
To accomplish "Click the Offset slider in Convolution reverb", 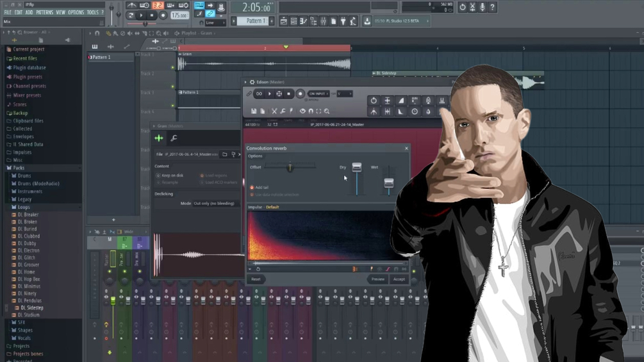I will tap(290, 167).
